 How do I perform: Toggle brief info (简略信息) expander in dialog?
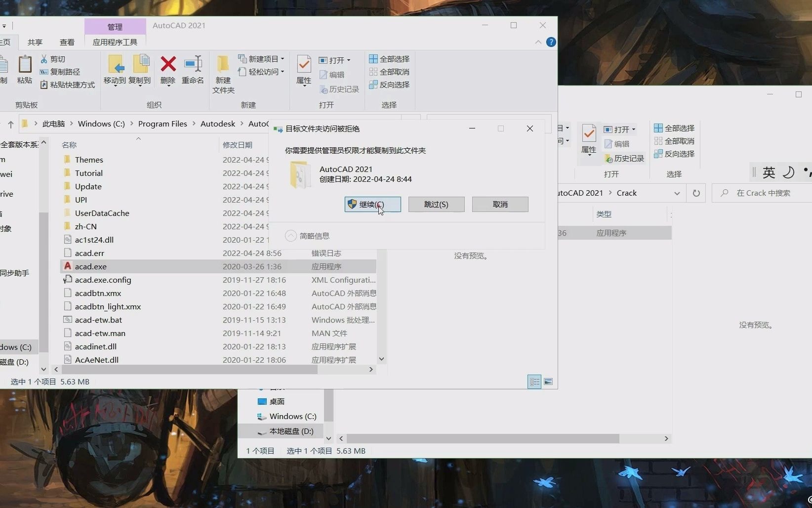291,236
